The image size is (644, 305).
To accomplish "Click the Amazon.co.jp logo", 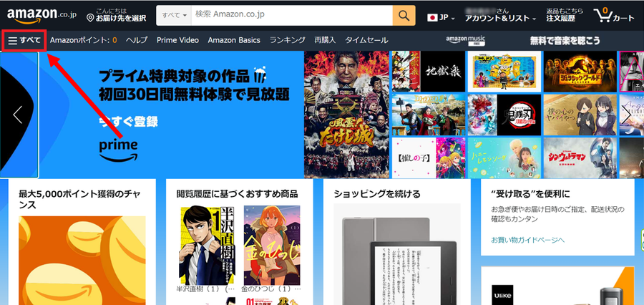I will click(42, 16).
